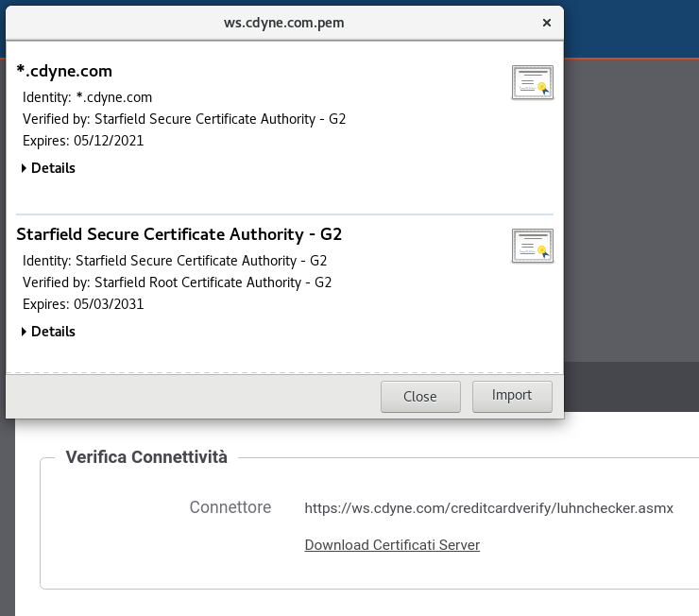Click the luhnchecker.asmx connector URL
Image resolution: width=699 pixels, height=616 pixels.
[x=489, y=508]
